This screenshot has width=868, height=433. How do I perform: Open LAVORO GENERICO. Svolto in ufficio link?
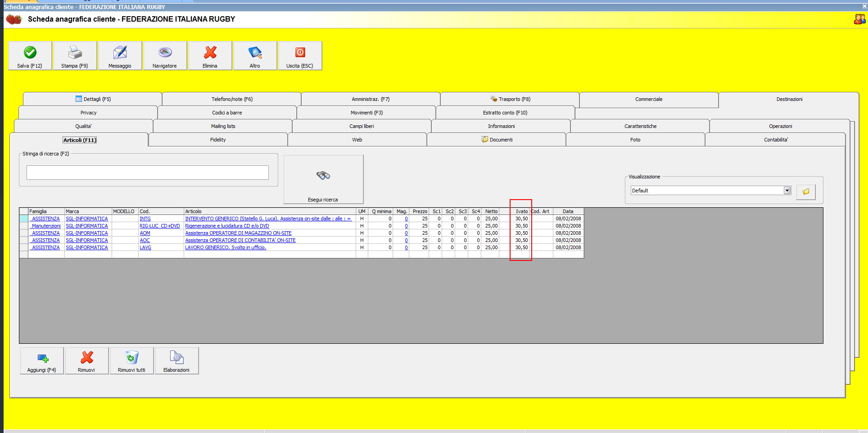pos(226,247)
